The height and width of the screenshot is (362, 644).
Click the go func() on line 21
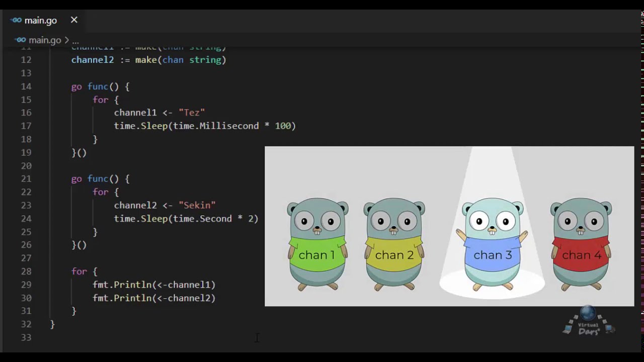pos(100,178)
